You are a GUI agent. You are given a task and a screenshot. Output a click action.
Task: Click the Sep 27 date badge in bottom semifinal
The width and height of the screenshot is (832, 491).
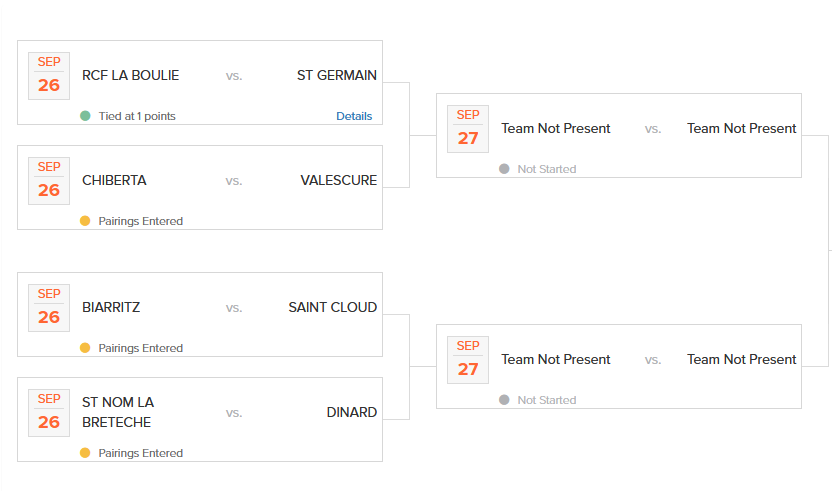pyautogui.click(x=468, y=359)
